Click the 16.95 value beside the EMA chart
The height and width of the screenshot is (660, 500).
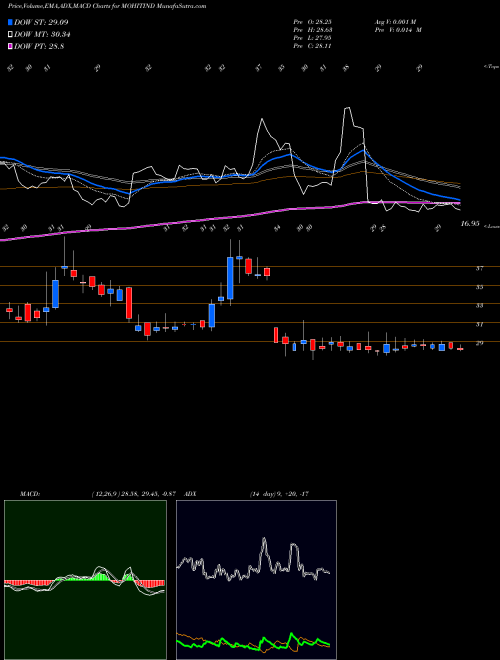(x=470, y=224)
